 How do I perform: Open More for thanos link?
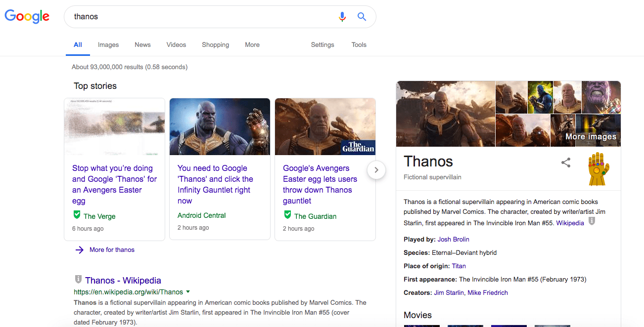[x=112, y=250]
